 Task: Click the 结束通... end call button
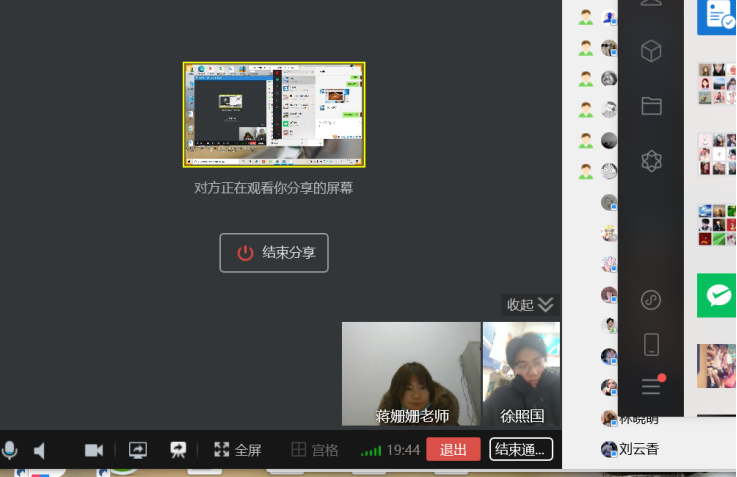(521, 449)
